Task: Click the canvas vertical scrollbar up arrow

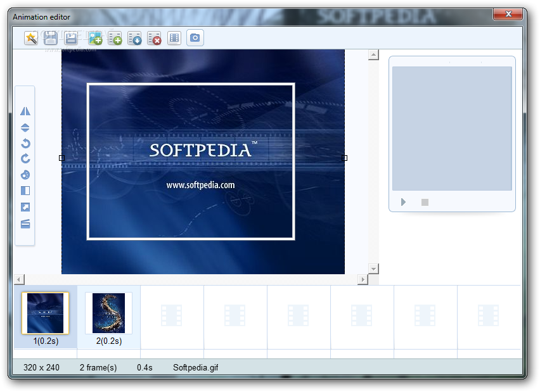Action: pos(373,54)
